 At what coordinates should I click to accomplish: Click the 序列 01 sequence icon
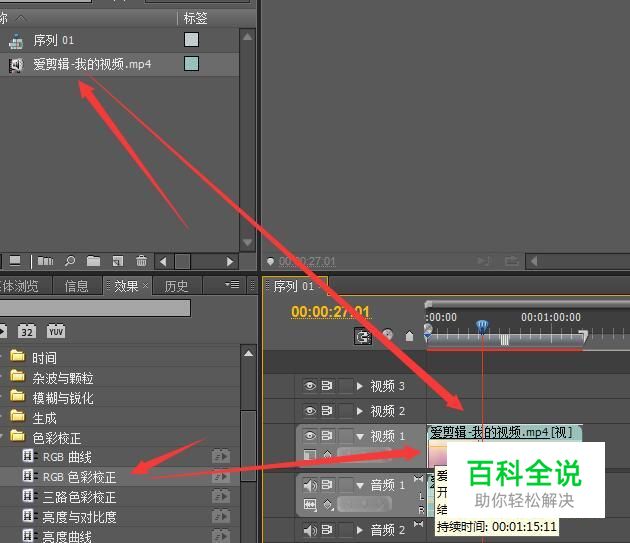click(16, 41)
